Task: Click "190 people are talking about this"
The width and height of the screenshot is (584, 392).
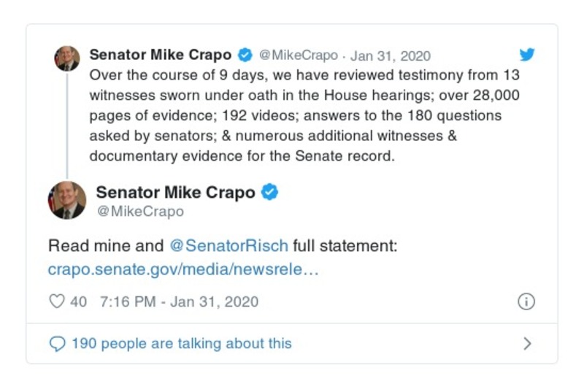Action: [x=181, y=344]
